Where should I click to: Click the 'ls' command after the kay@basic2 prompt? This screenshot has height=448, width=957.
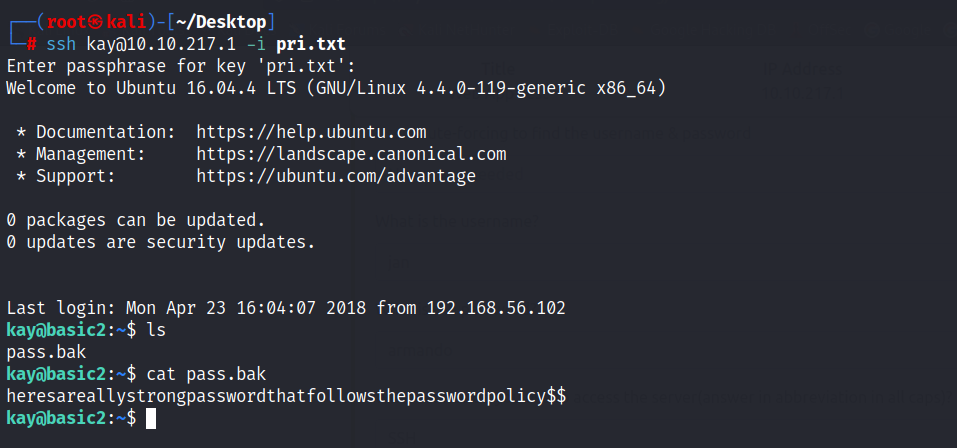point(156,330)
